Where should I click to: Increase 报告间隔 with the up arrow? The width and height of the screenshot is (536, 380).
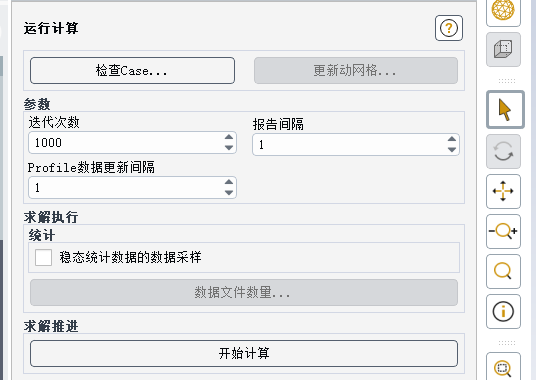pos(452,139)
